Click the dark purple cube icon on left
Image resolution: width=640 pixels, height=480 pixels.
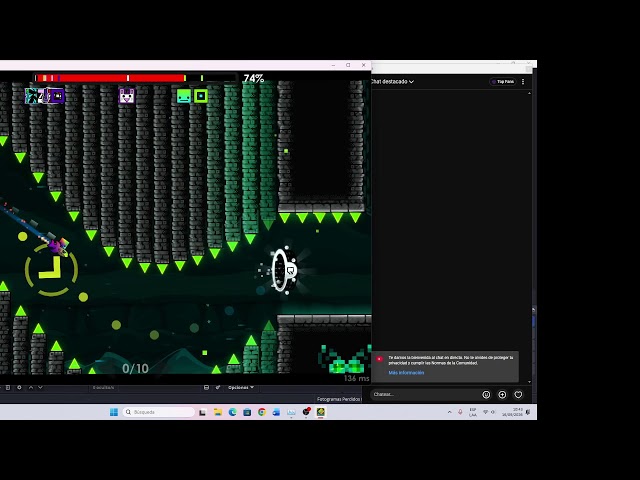coord(57,96)
